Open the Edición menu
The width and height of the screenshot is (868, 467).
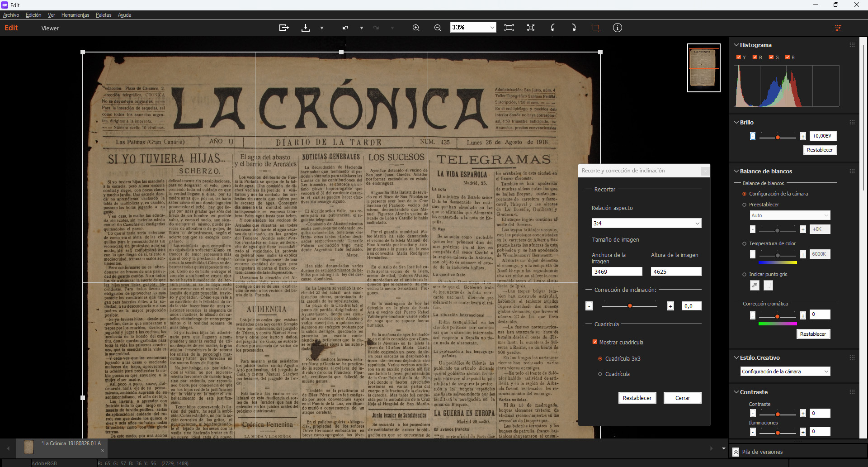click(33, 15)
